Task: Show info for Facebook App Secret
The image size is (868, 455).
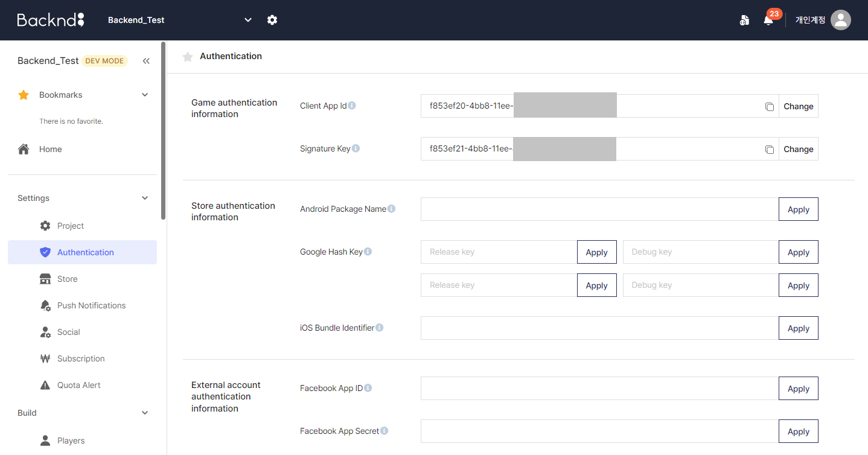Action: (x=384, y=431)
